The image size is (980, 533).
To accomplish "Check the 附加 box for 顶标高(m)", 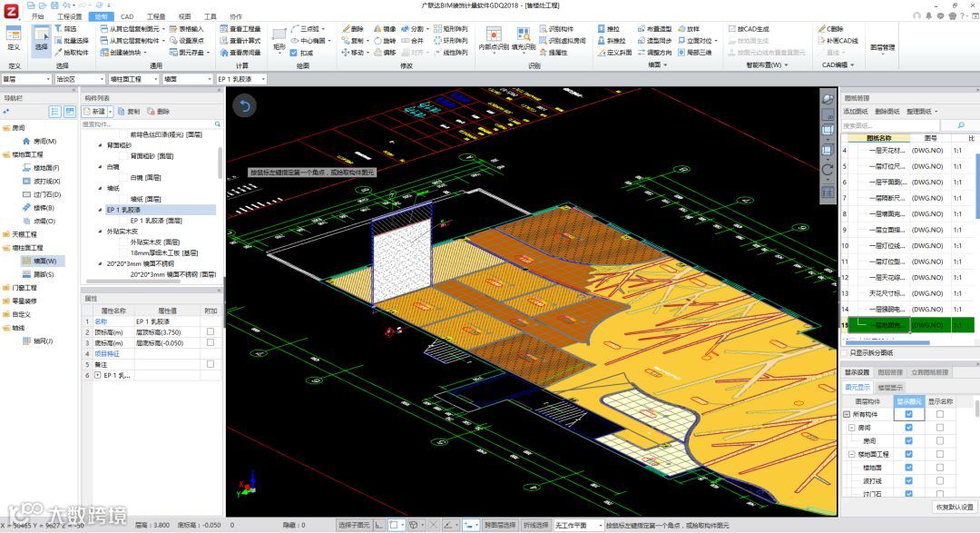I will [210, 332].
